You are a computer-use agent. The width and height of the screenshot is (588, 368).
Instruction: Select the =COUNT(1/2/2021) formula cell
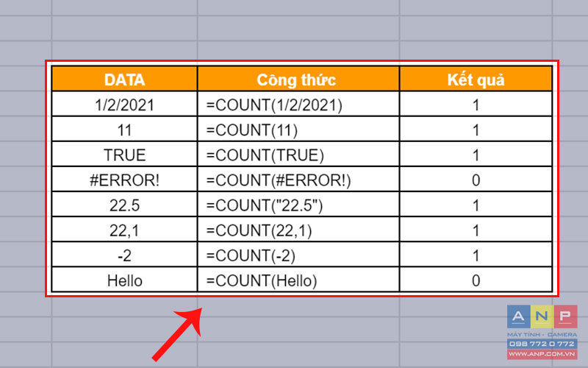pos(297,105)
